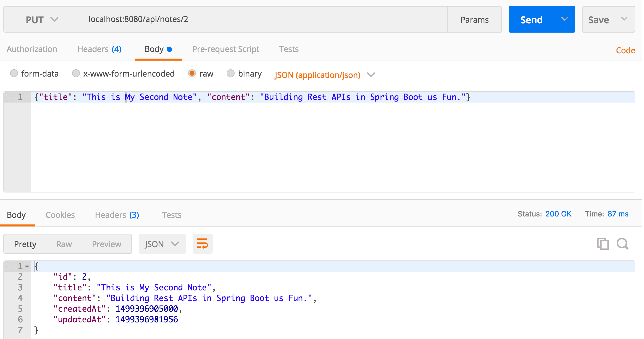Switch to the Raw response view

click(64, 244)
